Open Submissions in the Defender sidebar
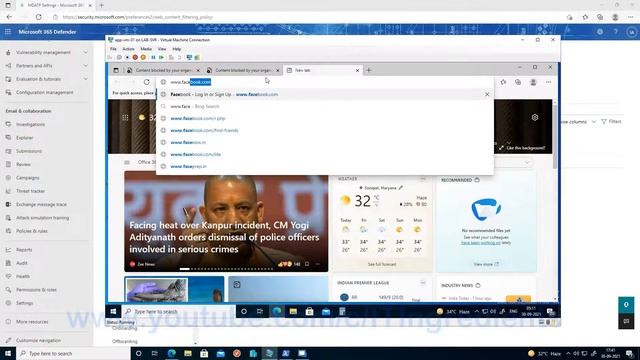 29,151
